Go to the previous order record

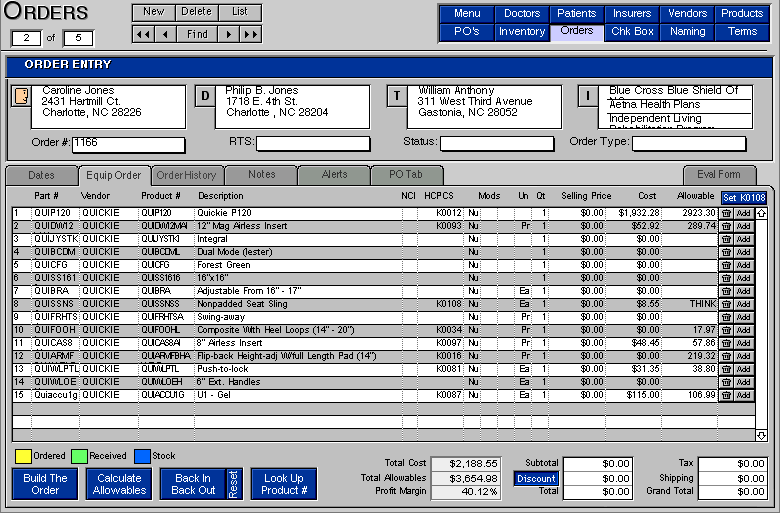click(165, 34)
